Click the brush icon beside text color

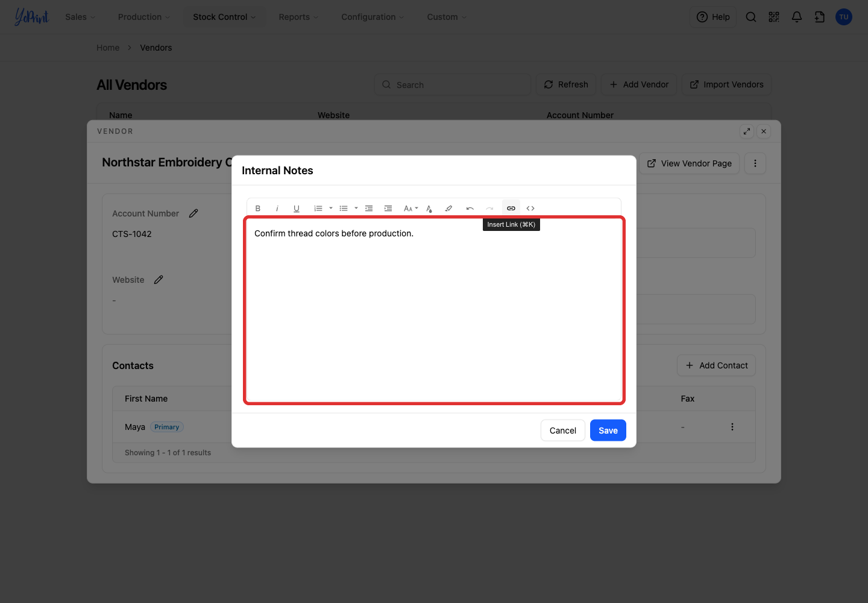tap(448, 208)
